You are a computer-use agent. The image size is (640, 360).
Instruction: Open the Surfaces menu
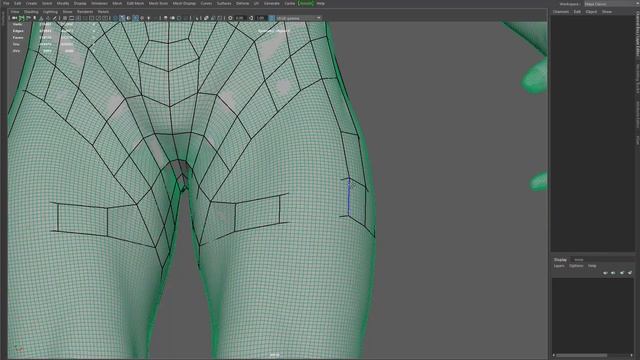[x=224, y=3]
